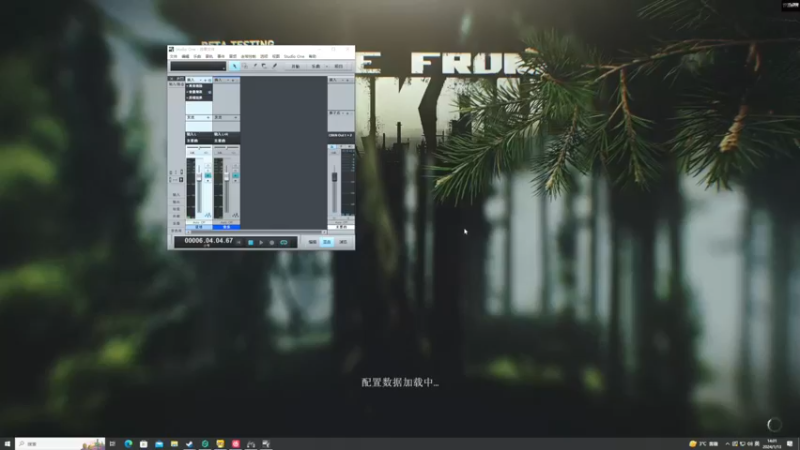This screenshot has width=800, height=450.
Task: Click the Project page button in toolbar
Action: 339,66
